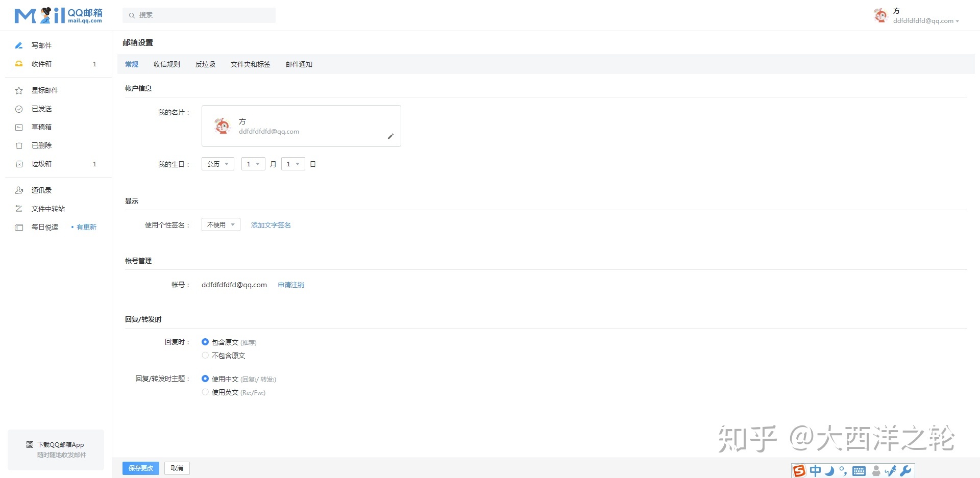Click the daily reading icon beside 每日悦读
980x478 pixels.
pos(19,227)
